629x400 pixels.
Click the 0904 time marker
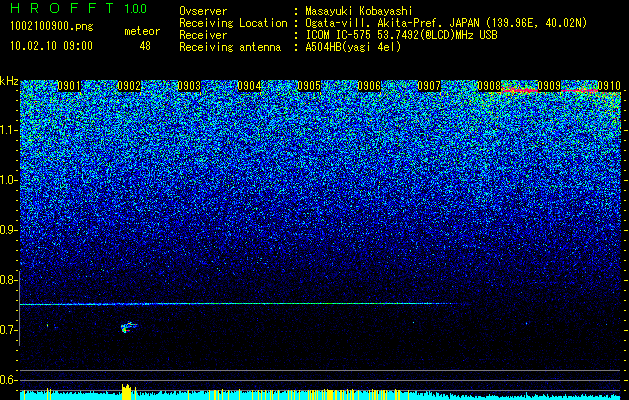pyautogui.click(x=249, y=86)
